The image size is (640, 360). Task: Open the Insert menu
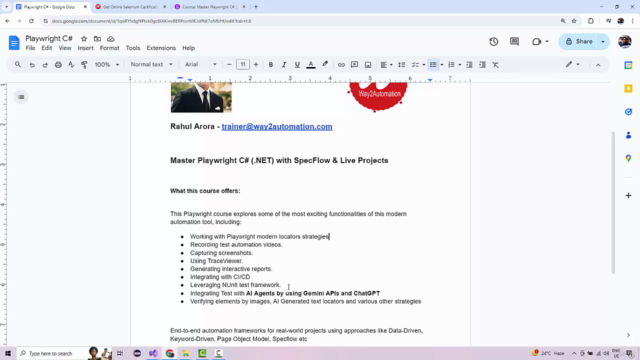(86, 48)
